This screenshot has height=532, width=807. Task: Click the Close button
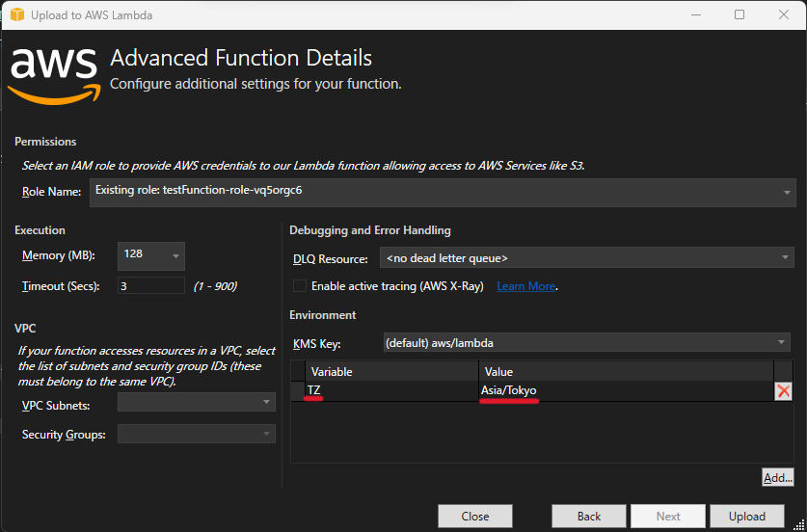coord(475,516)
